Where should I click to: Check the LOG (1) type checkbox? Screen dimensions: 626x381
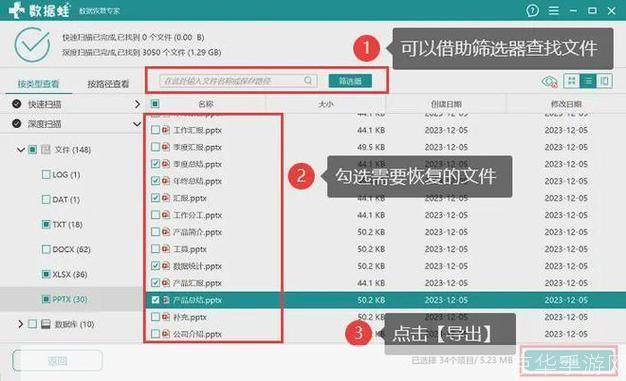(46, 175)
